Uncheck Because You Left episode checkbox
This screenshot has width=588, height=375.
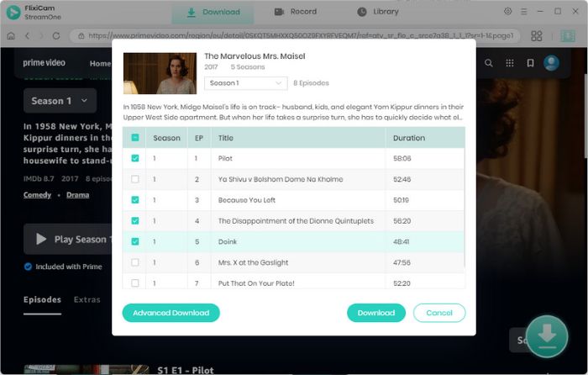[x=135, y=200]
